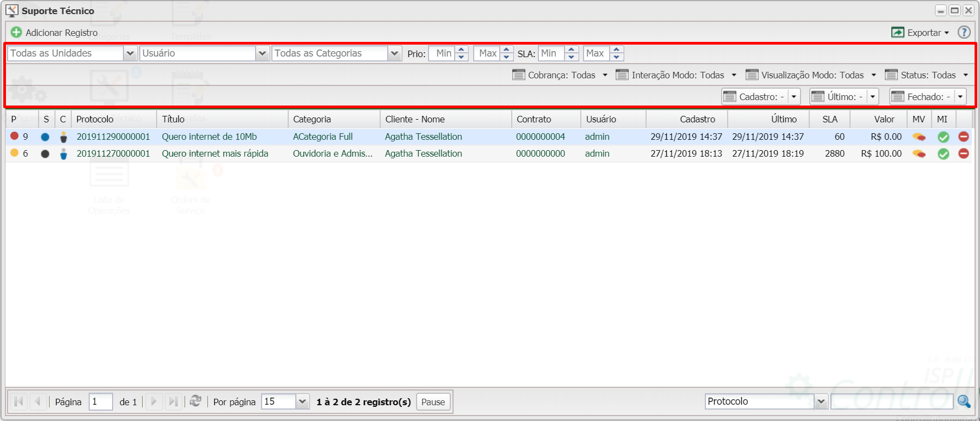Go to the previous page

(x=38, y=401)
